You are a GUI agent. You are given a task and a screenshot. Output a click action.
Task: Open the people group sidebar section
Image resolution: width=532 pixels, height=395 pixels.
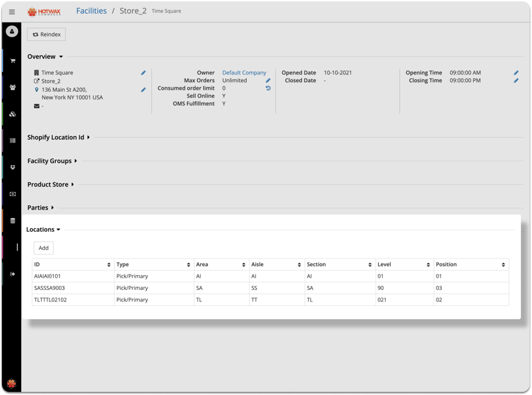click(x=13, y=87)
